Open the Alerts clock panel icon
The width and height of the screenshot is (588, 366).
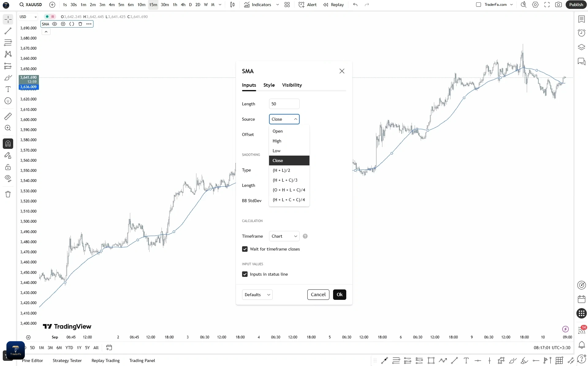(x=581, y=33)
